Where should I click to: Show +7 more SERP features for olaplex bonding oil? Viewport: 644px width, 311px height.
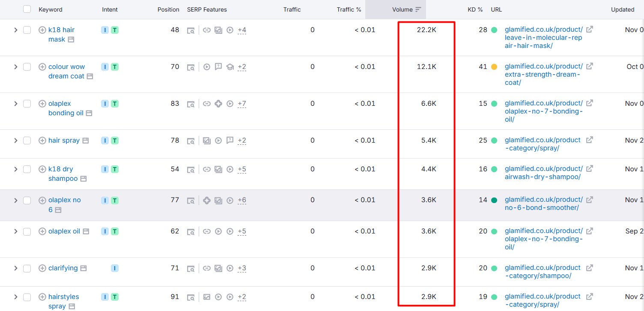pyautogui.click(x=242, y=104)
